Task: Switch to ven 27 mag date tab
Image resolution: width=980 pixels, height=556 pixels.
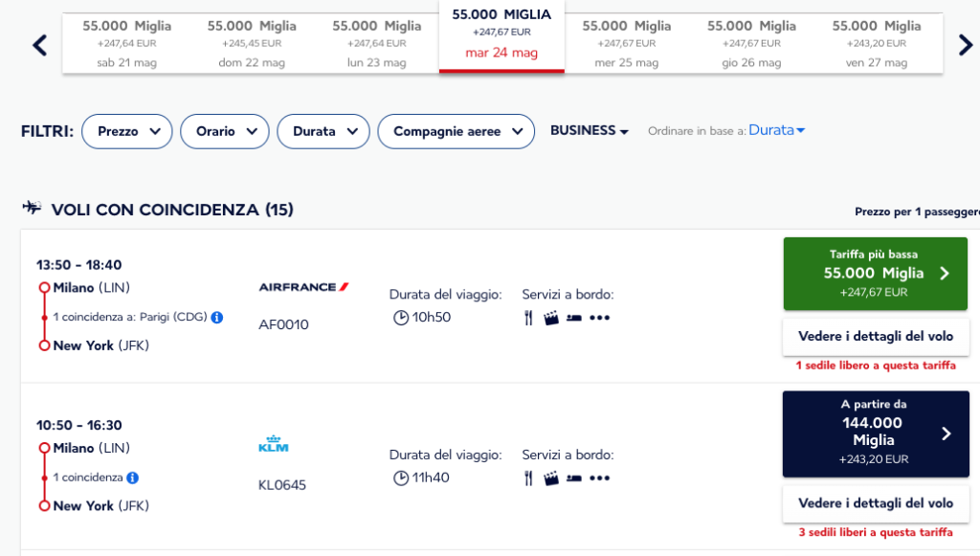Action: [x=877, y=44]
